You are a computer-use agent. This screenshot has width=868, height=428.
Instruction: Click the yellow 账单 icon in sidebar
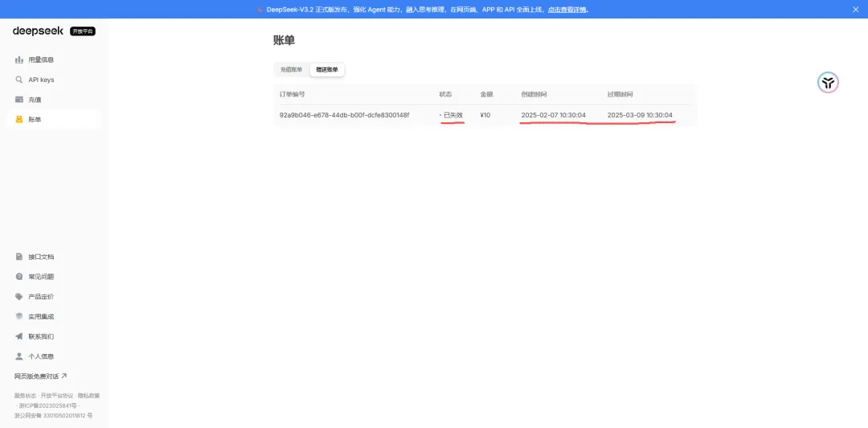(18, 119)
